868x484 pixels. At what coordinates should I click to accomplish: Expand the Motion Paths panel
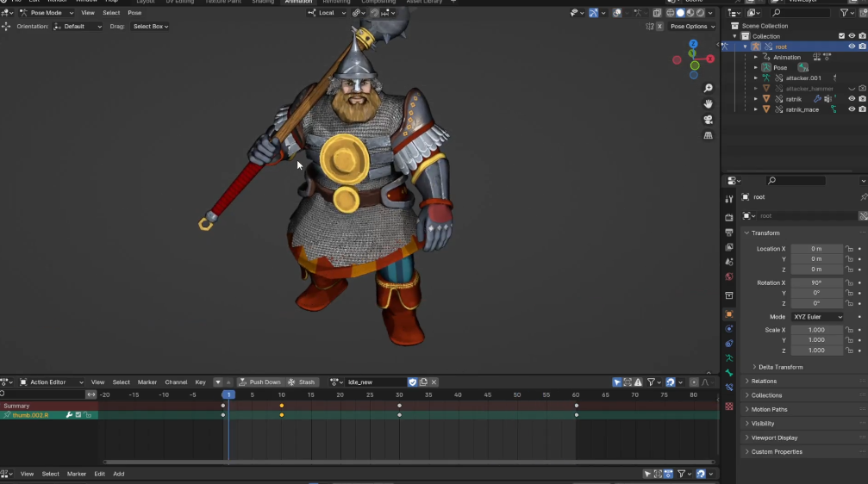(769, 409)
